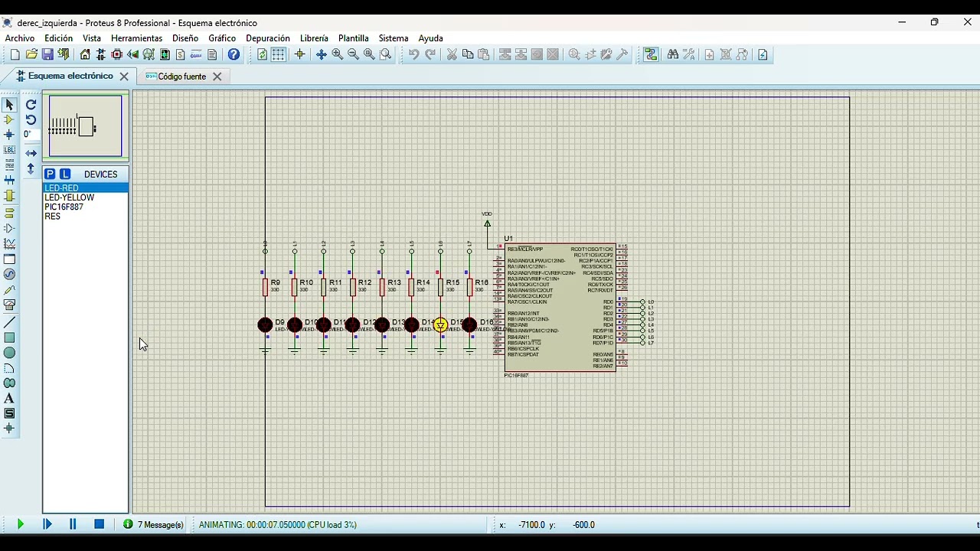Rotate clockwise using the top rotate arrow
The image size is (980, 551).
click(x=31, y=105)
